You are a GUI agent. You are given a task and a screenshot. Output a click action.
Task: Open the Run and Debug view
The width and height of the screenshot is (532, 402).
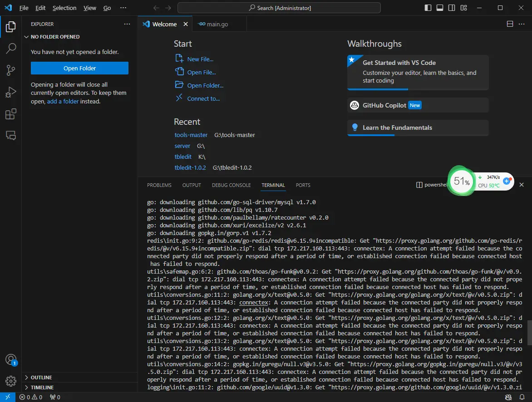(10, 92)
